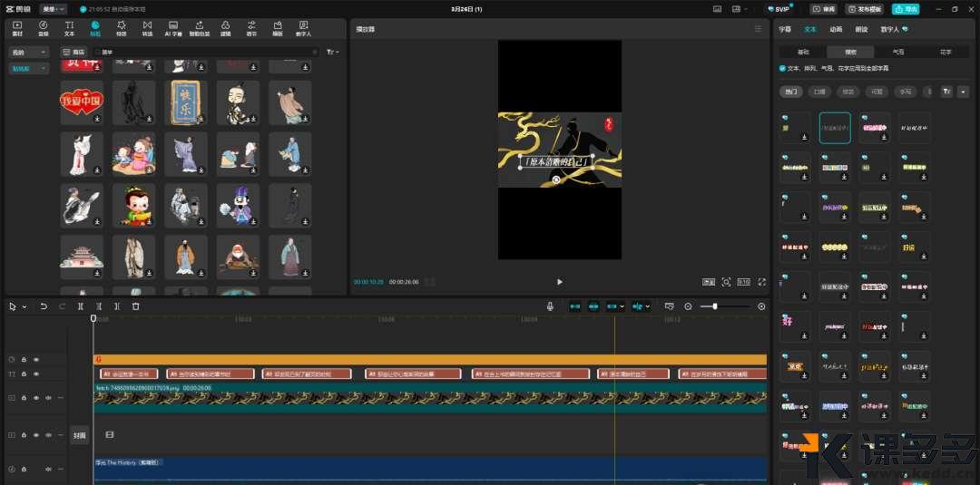980x485 pixels.
Task: Open the 文本 (Text) tool in top toolbar
Action: click(69, 27)
